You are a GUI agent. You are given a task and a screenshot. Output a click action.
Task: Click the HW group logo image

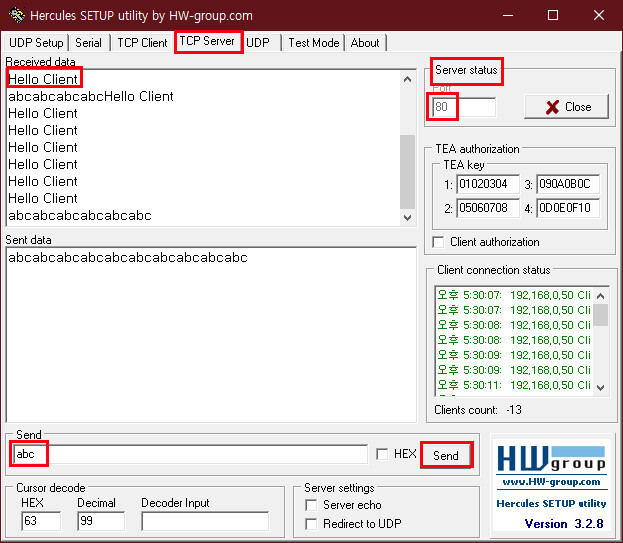551,458
